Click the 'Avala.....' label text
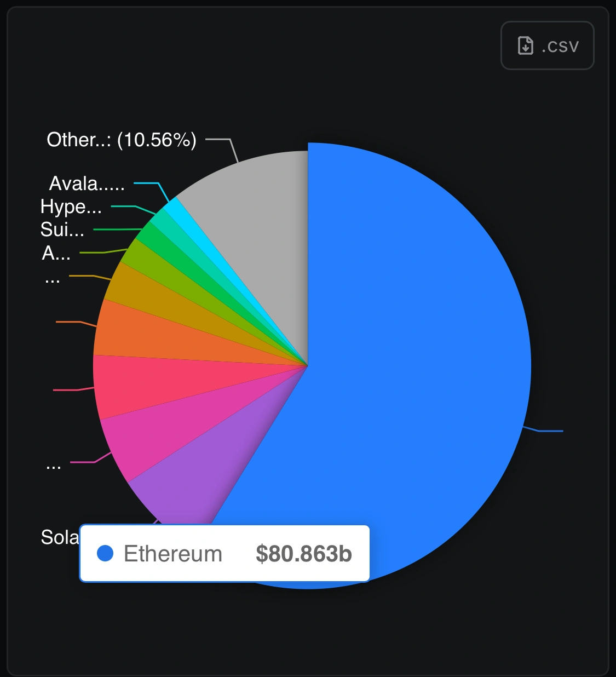The image size is (616, 677). [86, 184]
